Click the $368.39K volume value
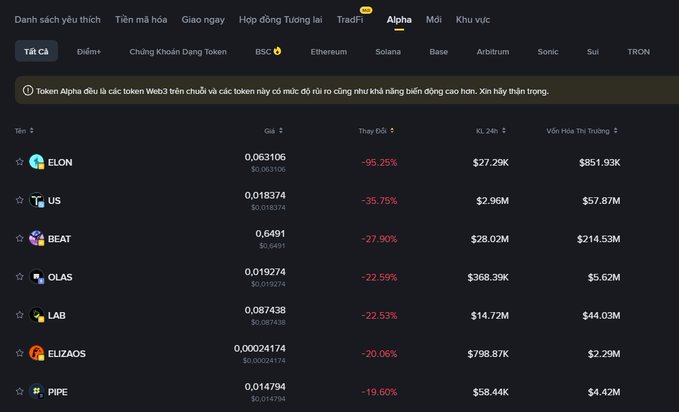Image resolution: width=679 pixels, height=412 pixels. pyautogui.click(x=488, y=277)
